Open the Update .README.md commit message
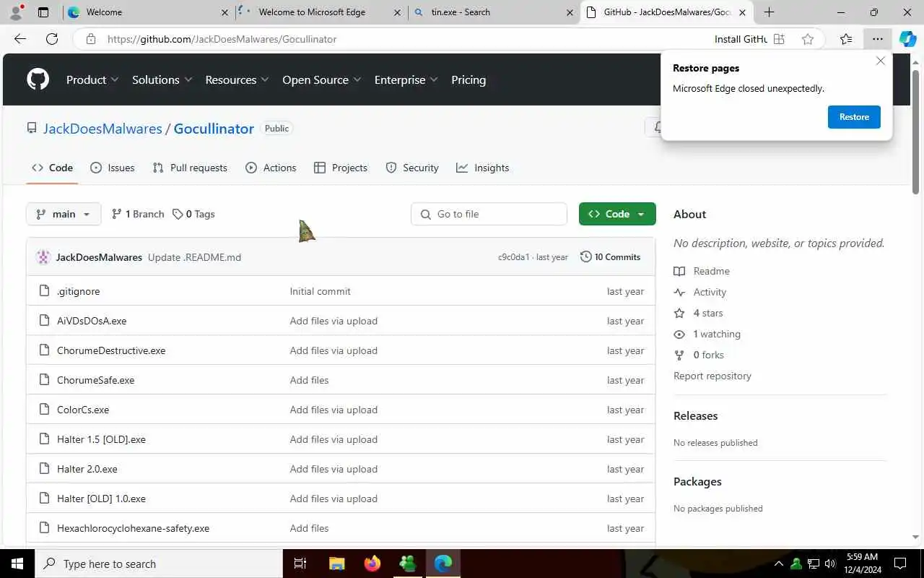Viewport: 924px width, 578px height. [x=194, y=257]
